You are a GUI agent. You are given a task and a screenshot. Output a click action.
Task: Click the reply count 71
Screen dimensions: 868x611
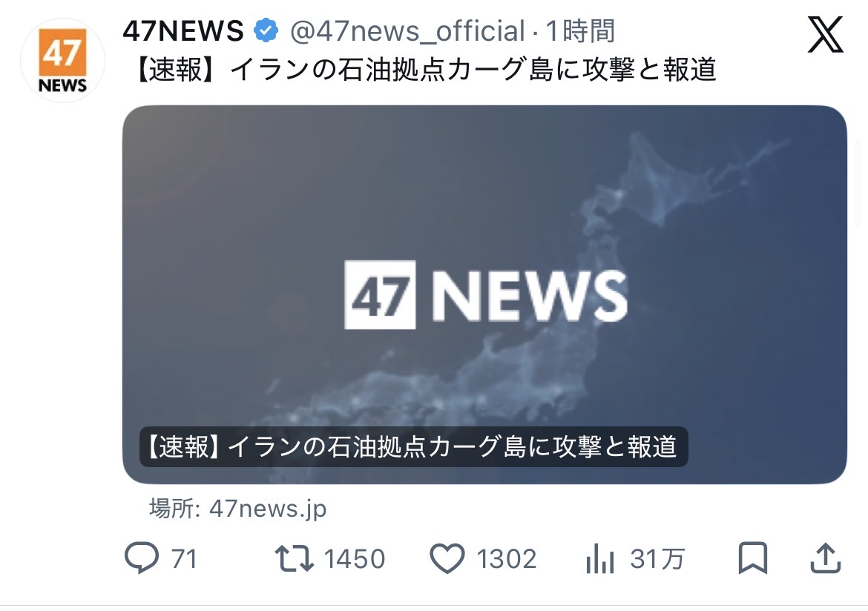[x=184, y=558]
